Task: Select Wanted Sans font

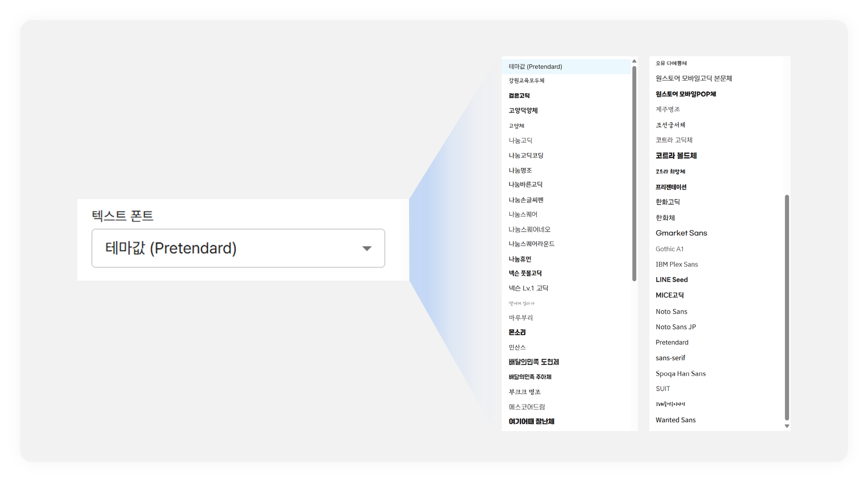Action: pyautogui.click(x=675, y=420)
